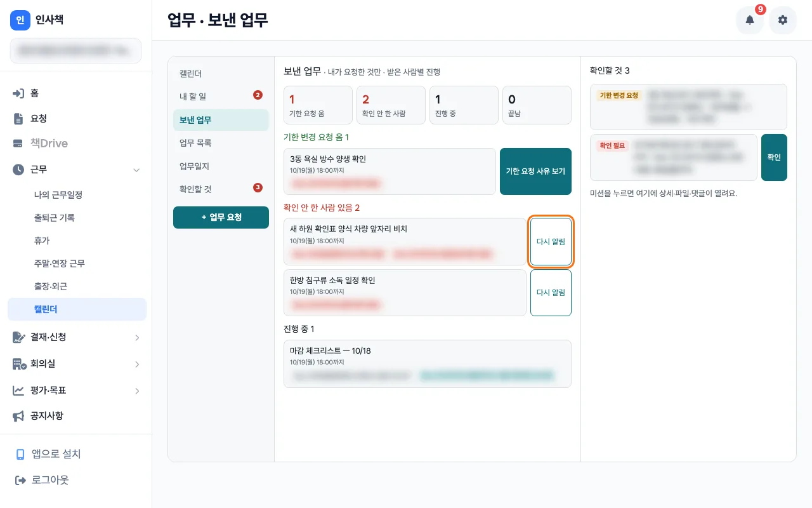Open the 확인 필요 card
The height and width of the screenshot is (508, 812).
point(674,157)
